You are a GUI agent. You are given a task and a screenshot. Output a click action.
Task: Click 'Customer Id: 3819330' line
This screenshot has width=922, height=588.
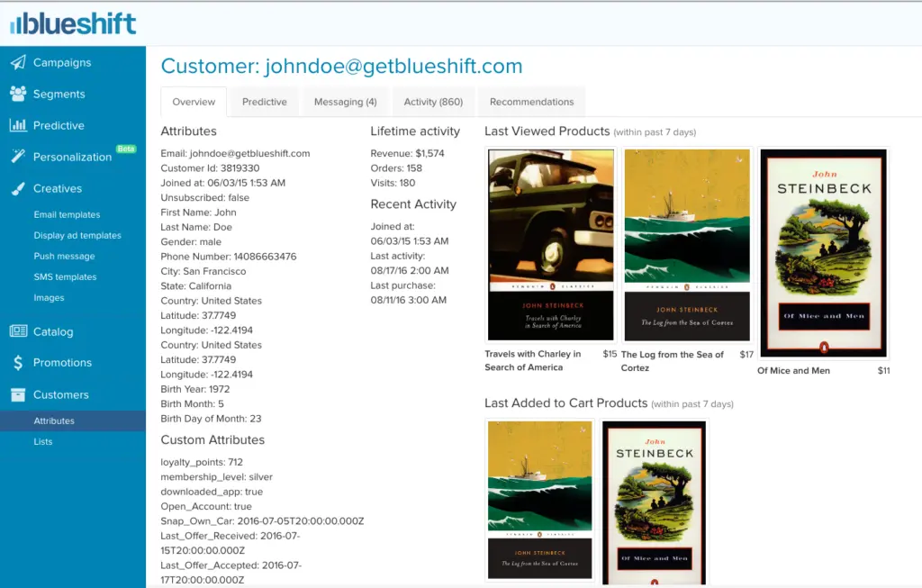210,168
